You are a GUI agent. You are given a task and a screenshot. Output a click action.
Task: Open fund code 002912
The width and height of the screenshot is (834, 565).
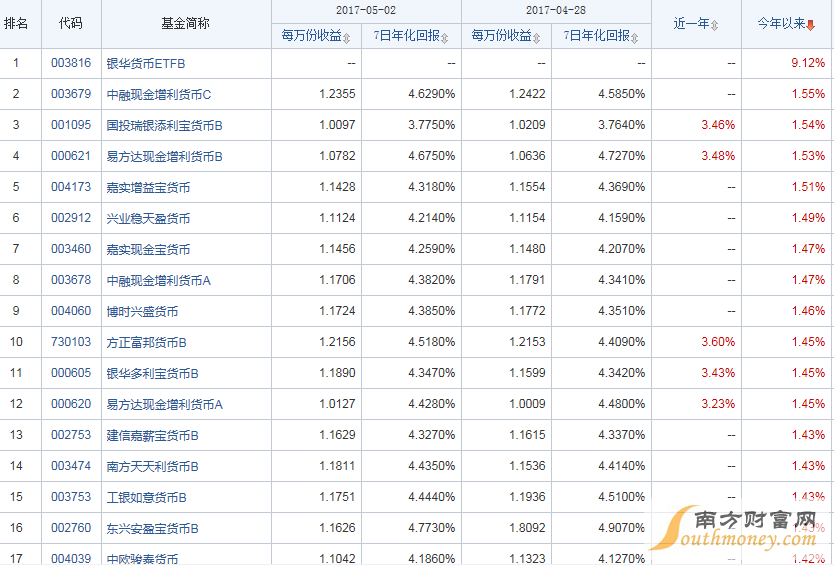pos(71,218)
